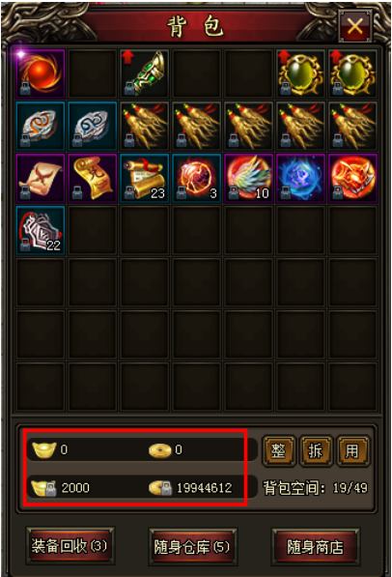Close the 背包 backpack window

355,26
